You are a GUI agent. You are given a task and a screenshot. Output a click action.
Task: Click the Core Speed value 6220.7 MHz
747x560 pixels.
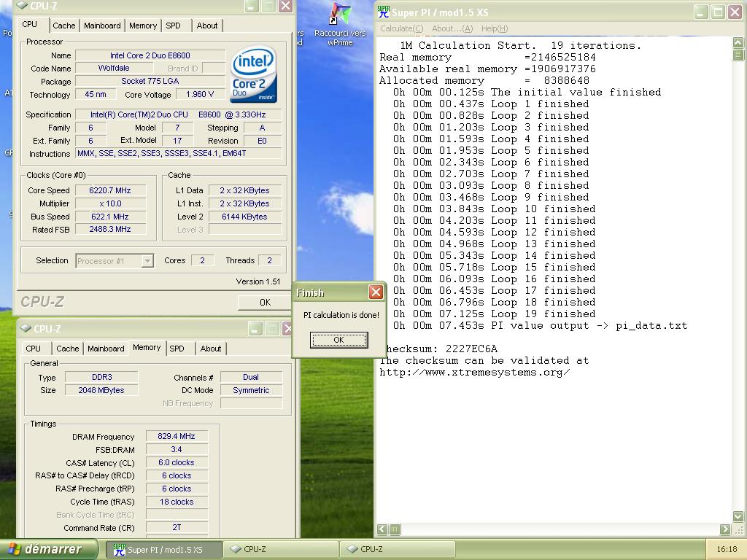(110, 190)
